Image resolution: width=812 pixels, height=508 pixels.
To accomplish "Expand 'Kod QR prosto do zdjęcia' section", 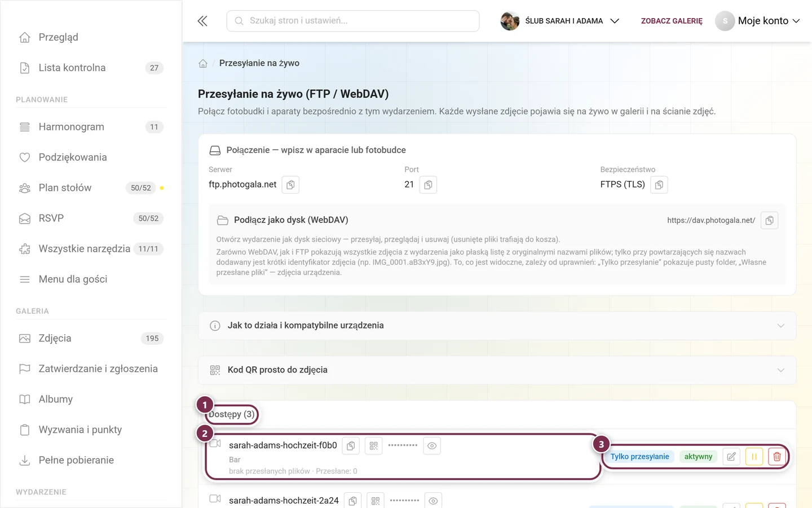I will [x=497, y=370].
